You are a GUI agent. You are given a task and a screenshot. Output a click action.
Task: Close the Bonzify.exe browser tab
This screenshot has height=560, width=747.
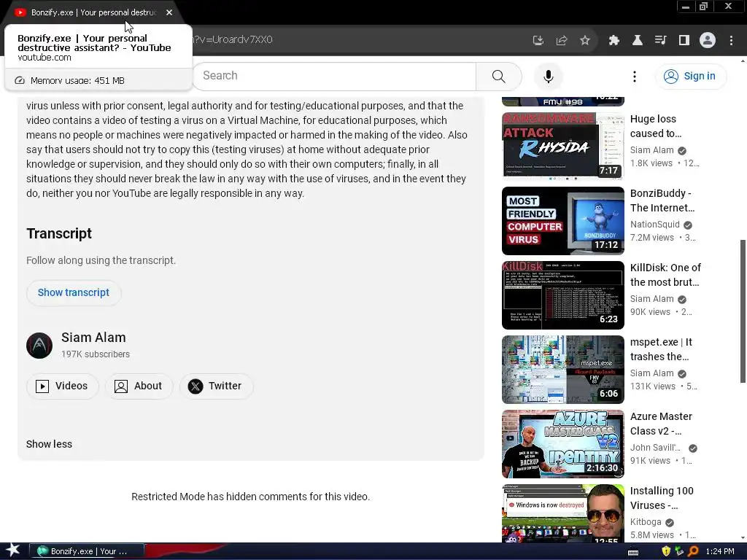[169, 12]
